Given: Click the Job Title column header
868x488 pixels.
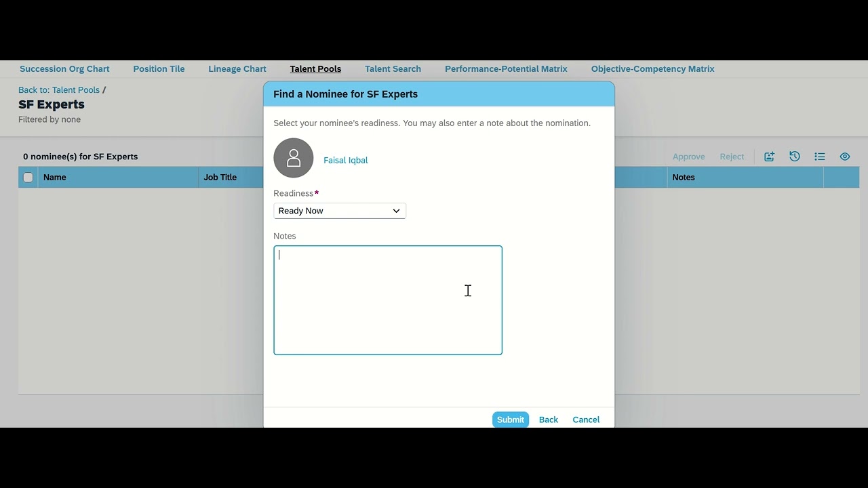Looking at the screenshot, I should point(220,178).
